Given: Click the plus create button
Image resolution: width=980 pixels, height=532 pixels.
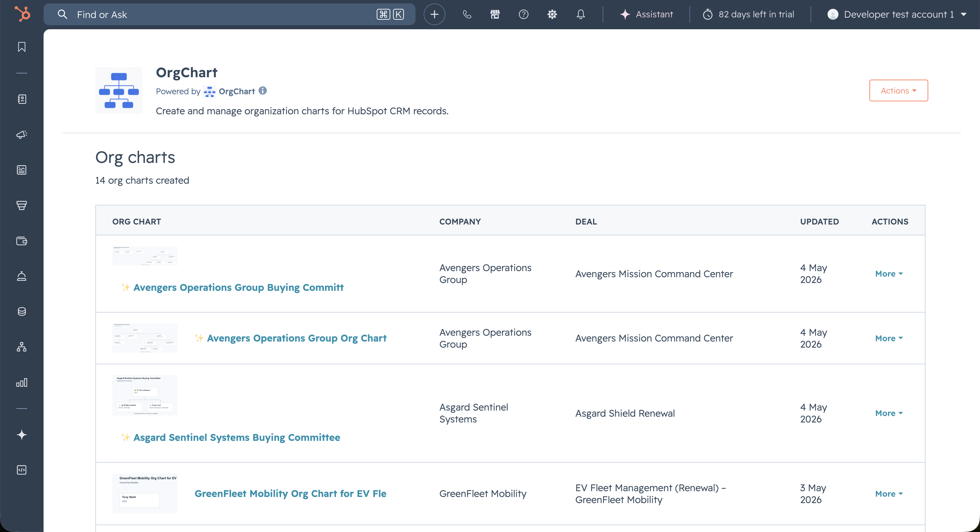Looking at the screenshot, I should (x=435, y=14).
